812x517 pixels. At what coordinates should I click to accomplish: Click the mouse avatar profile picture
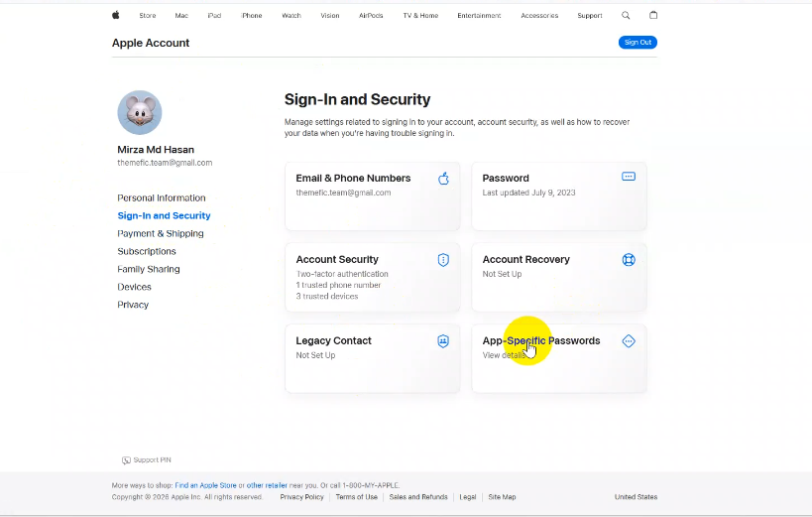click(140, 113)
